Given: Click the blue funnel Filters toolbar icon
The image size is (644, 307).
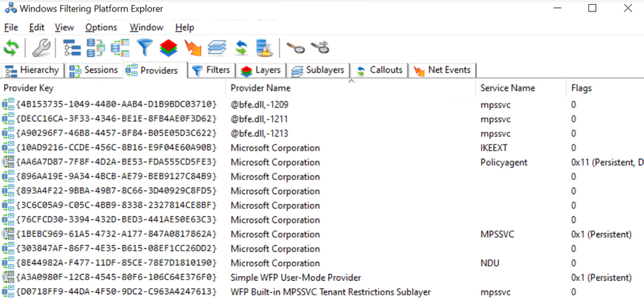Looking at the screenshot, I should point(145,48).
